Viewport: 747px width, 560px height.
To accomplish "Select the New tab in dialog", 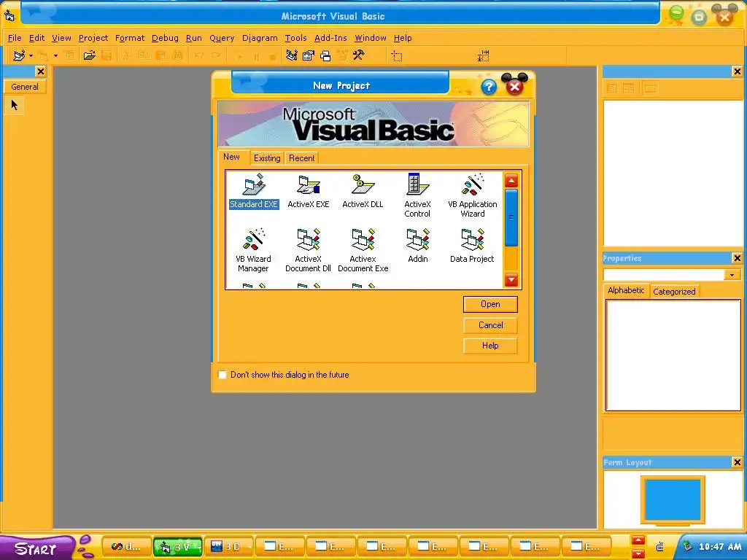I will tap(231, 157).
